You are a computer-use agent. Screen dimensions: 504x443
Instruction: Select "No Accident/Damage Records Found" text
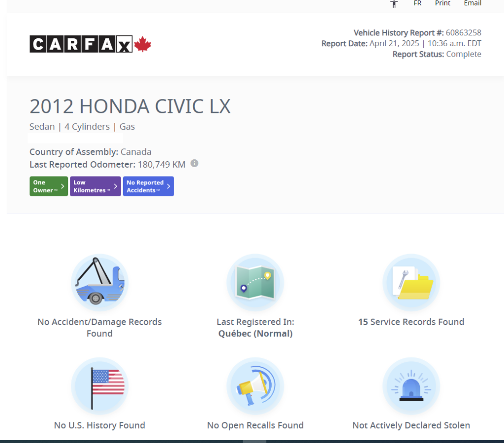[x=99, y=327]
